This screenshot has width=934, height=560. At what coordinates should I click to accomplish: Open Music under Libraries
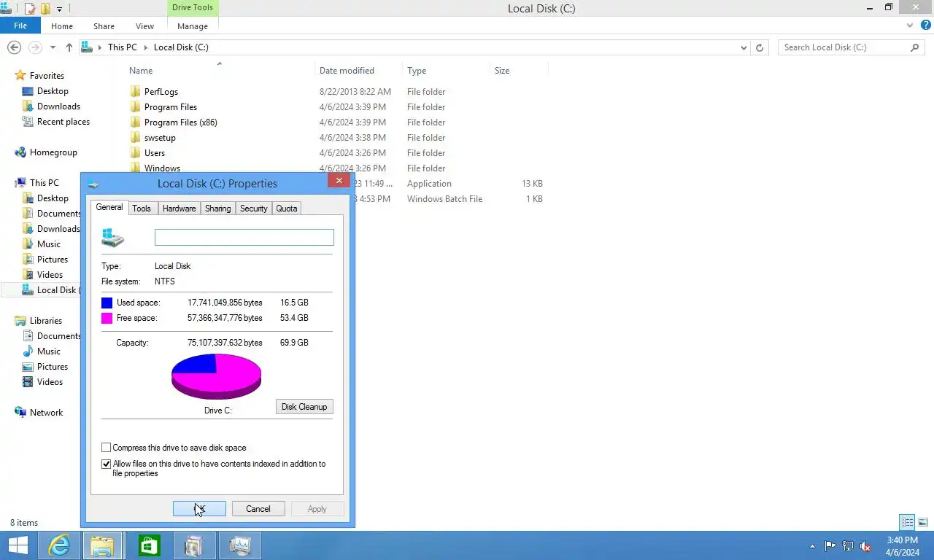tap(49, 351)
